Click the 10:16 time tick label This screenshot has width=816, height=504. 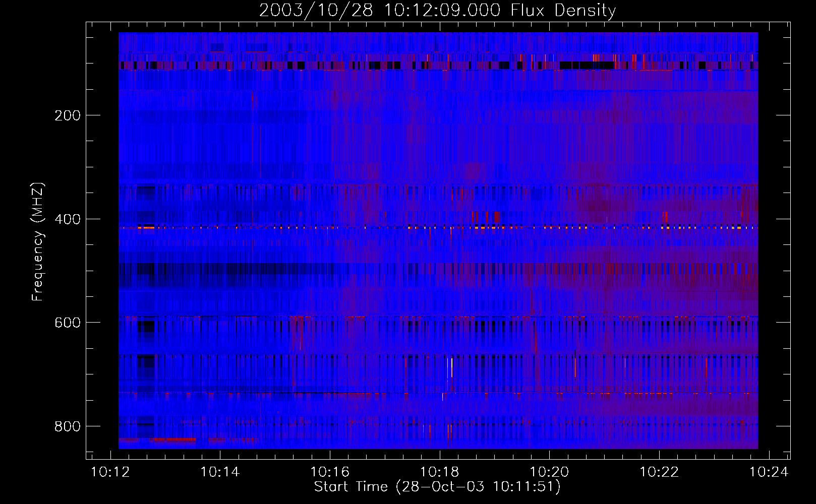[330, 472]
